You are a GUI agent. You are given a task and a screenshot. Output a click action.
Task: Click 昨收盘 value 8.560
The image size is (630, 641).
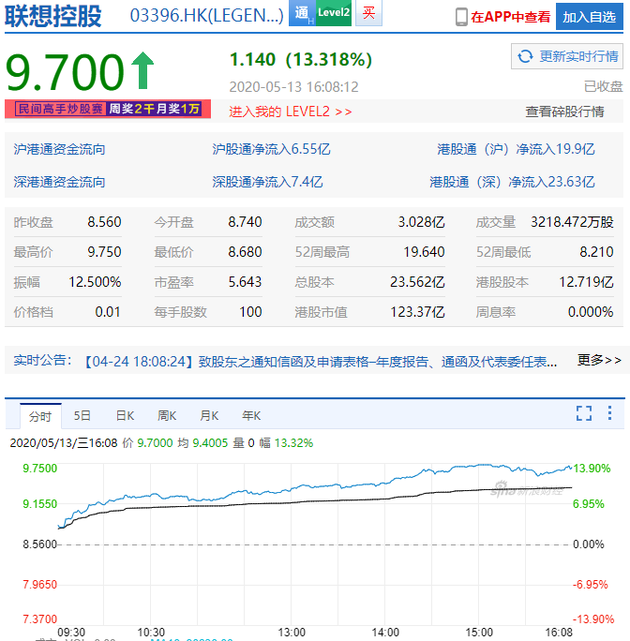(104, 222)
